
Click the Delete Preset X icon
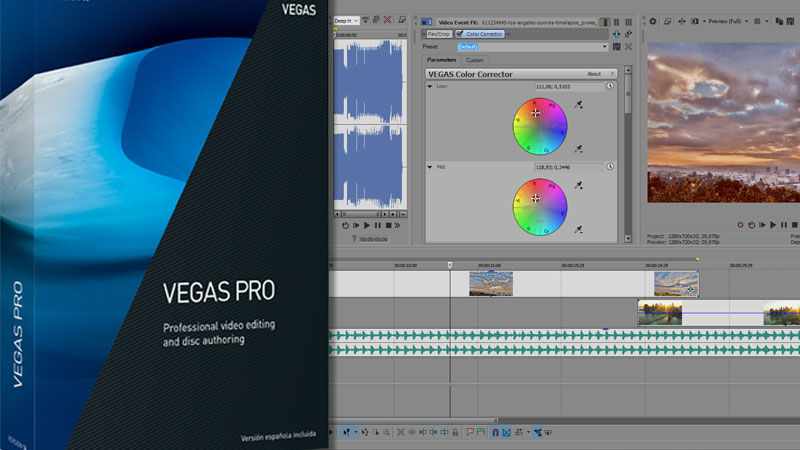coord(628,46)
